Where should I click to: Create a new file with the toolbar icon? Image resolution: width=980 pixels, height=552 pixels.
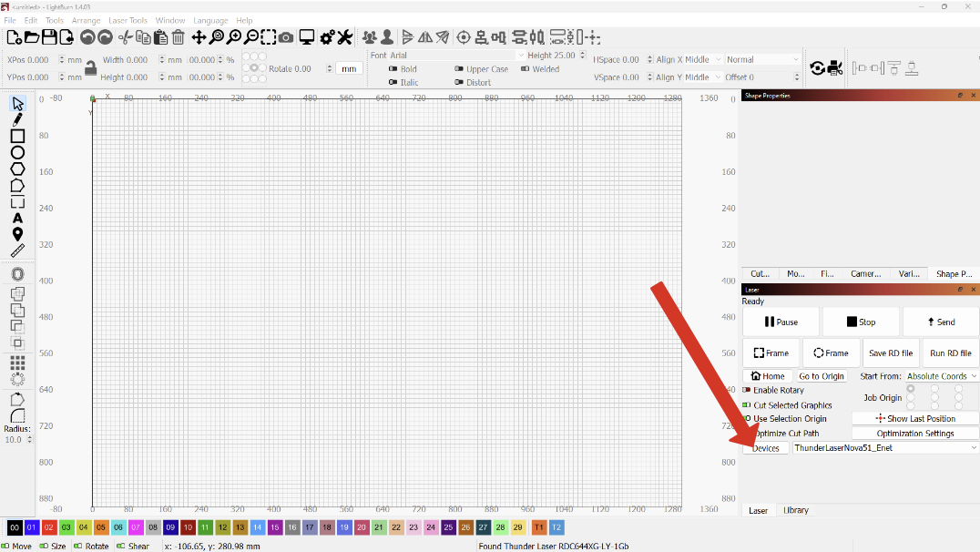click(14, 37)
